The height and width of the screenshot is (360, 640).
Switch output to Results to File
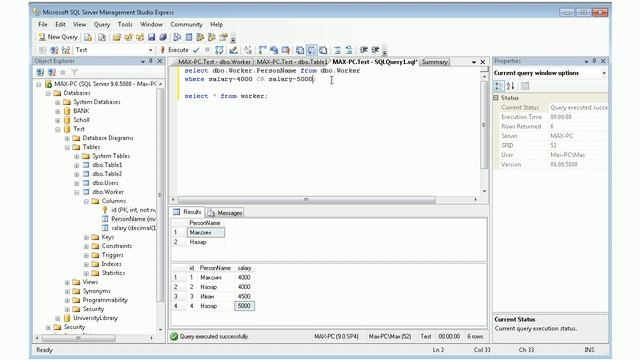pyautogui.click(x=323, y=50)
